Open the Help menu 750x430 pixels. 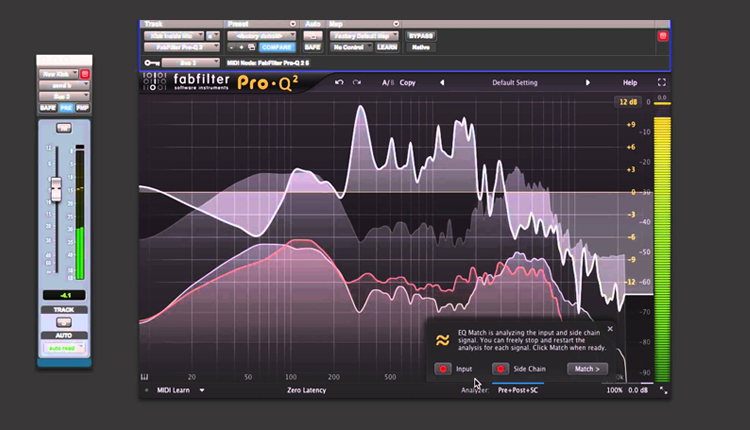pos(629,82)
